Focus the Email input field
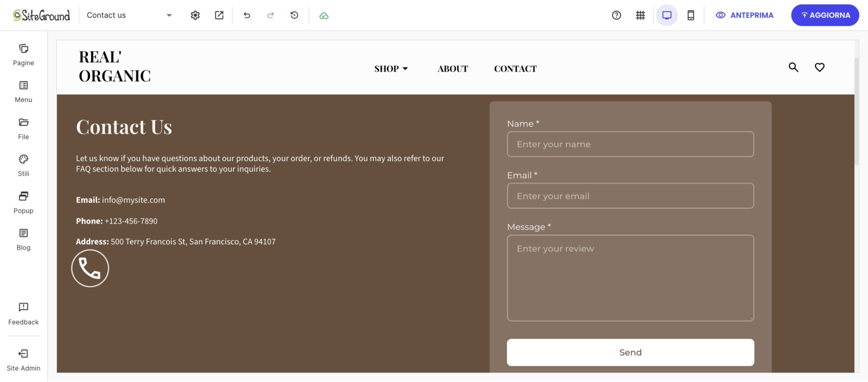Screen dimensions: 868x382 [631, 196]
